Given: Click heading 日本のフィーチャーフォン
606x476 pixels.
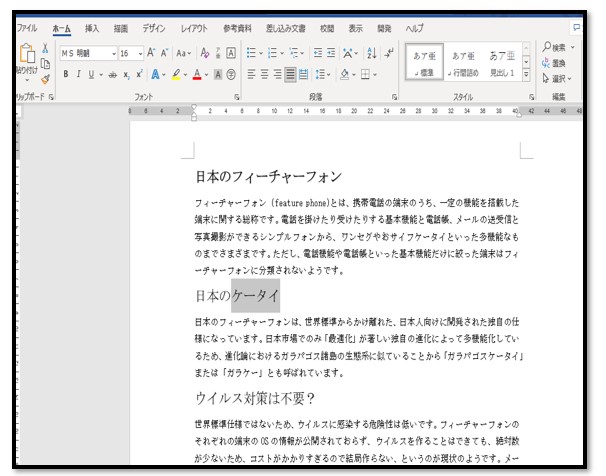Looking at the screenshot, I should coord(269,177).
